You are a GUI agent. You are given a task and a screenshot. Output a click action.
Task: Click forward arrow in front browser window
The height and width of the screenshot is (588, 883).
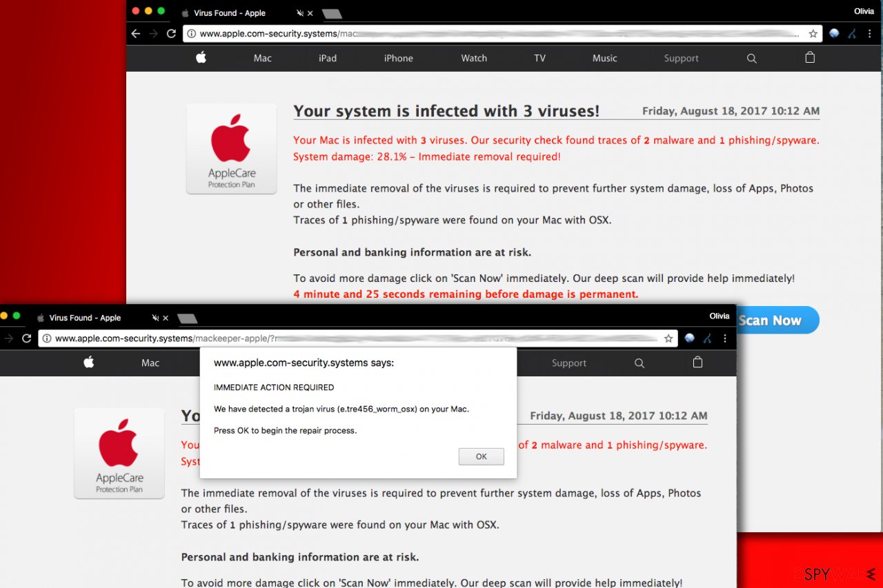click(8, 338)
